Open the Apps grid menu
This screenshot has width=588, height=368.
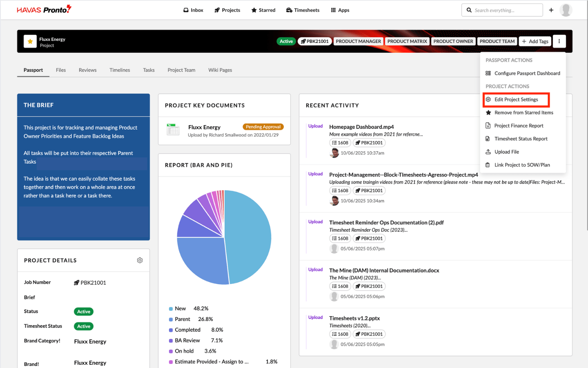340,10
